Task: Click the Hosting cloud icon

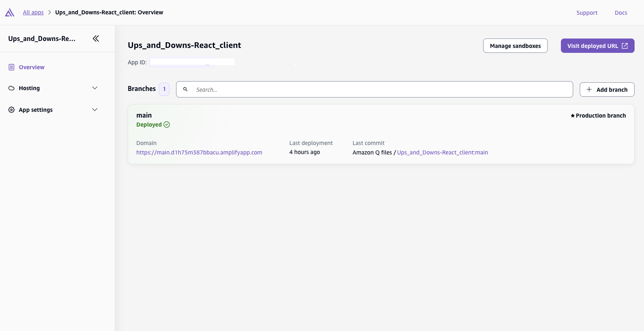Action: [11, 88]
